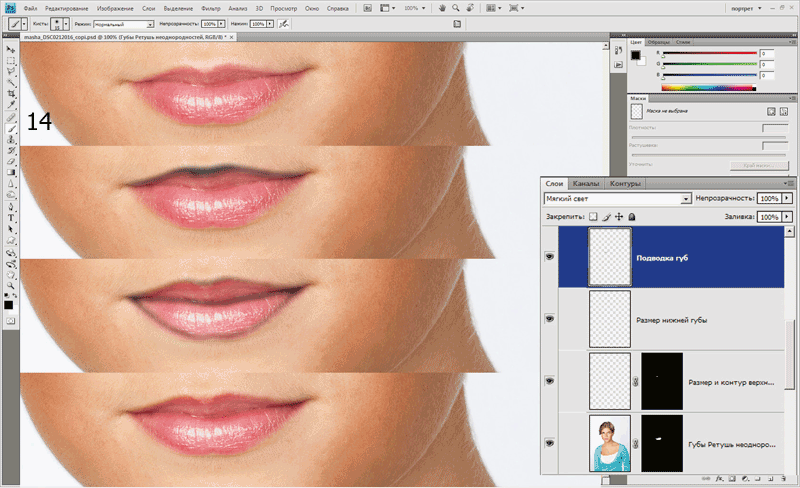Select the Pen tool
Image resolution: width=800 pixels, height=488 pixels.
10,207
